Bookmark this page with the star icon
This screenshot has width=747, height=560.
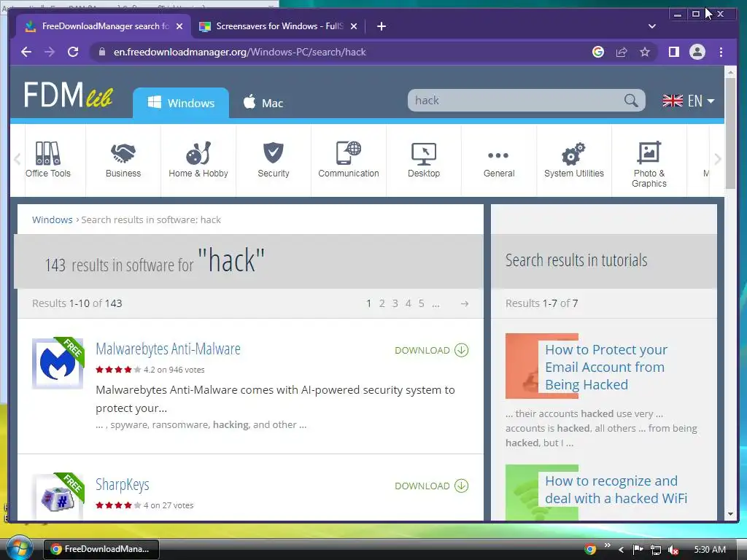[x=645, y=52]
